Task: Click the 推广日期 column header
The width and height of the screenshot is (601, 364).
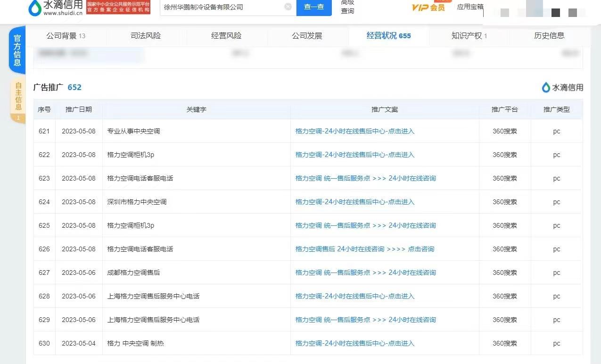Action: pyautogui.click(x=79, y=109)
